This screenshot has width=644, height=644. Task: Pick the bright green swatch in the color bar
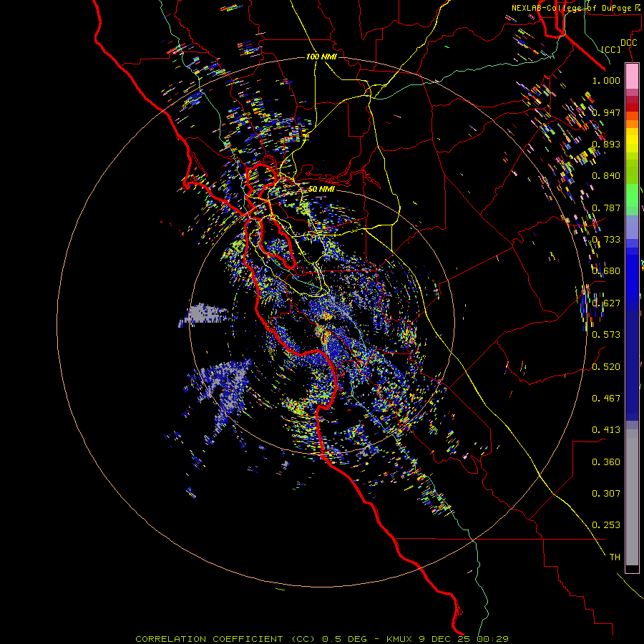point(632,195)
